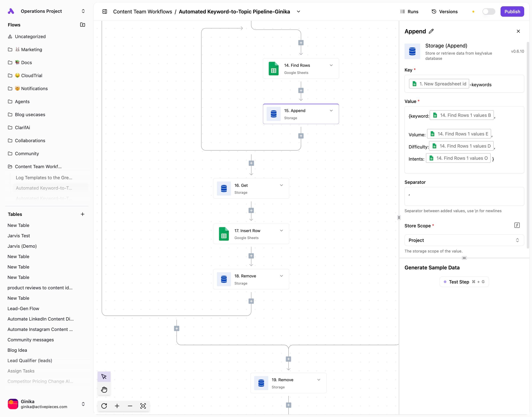Screen dimensions: 532x417
Task: Click the Separator input field
Action: pyautogui.click(x=464, y=196)
